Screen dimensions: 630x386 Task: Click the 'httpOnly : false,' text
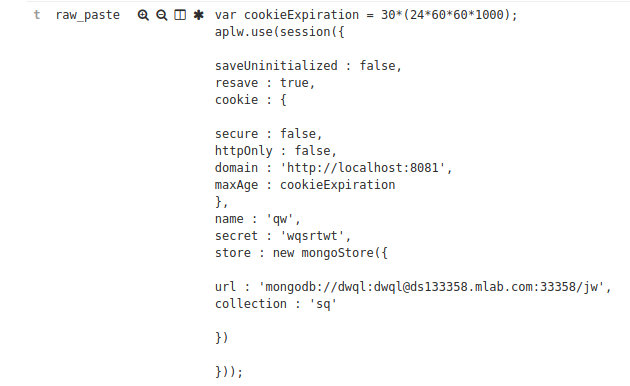click(276, 151)
